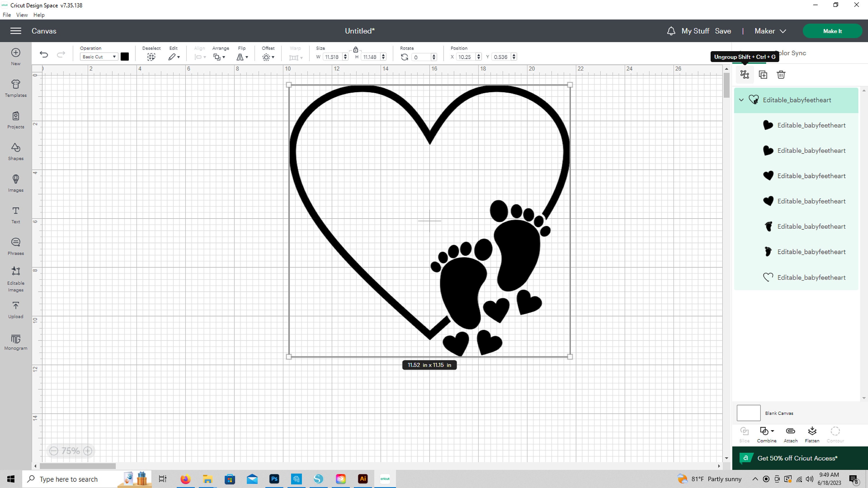Open the Edit dropdown
Viewport: 868px width, 488px height.
[x=174, y=57]
